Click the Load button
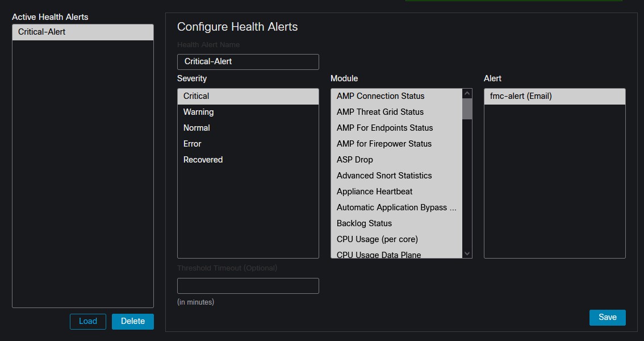 88,321
